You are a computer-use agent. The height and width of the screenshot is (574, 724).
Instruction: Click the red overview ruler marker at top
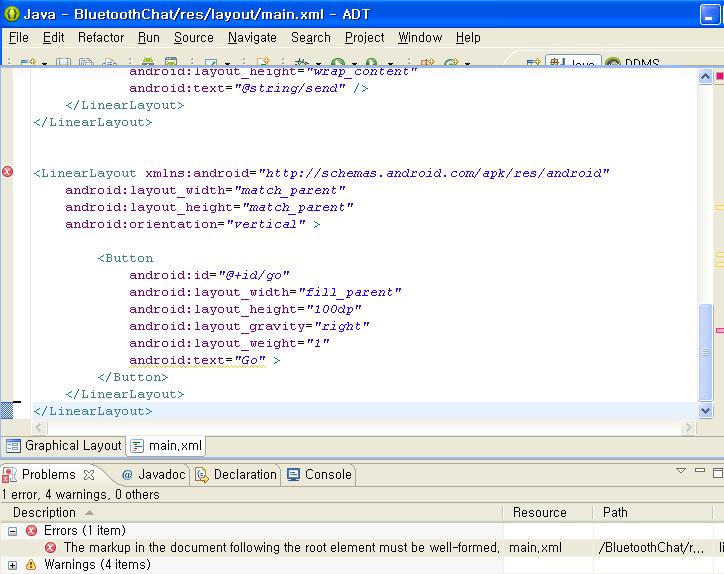[x=719, y=76]
